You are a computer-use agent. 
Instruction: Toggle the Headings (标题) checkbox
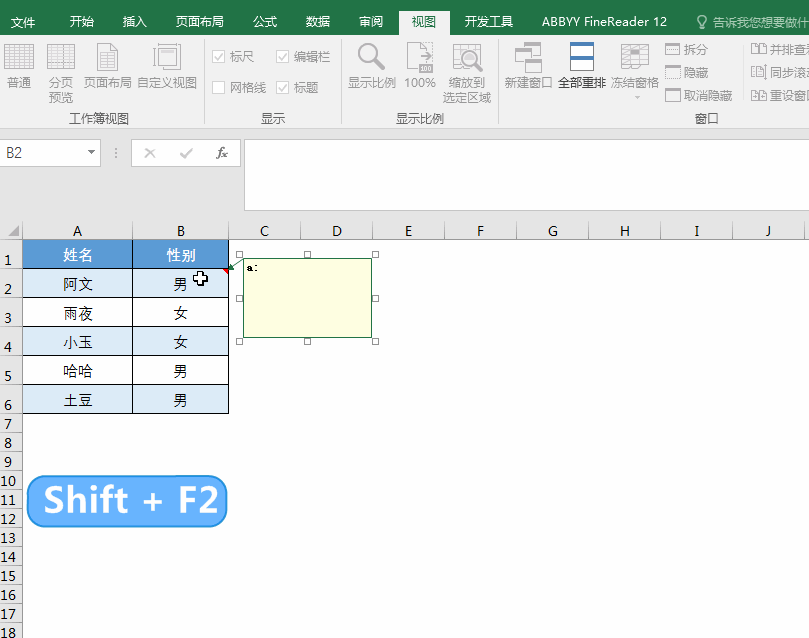click(282, 88)
